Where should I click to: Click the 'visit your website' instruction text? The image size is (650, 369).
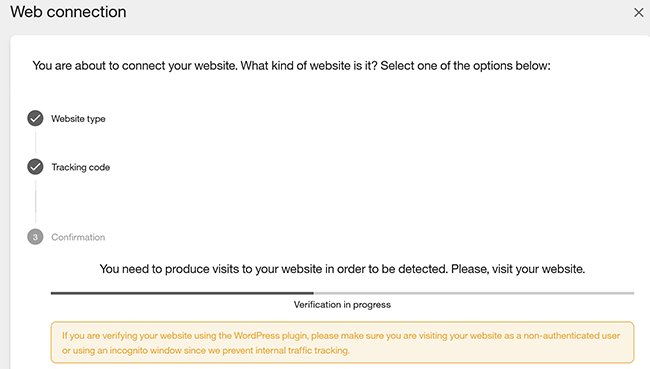click(342, 269)
